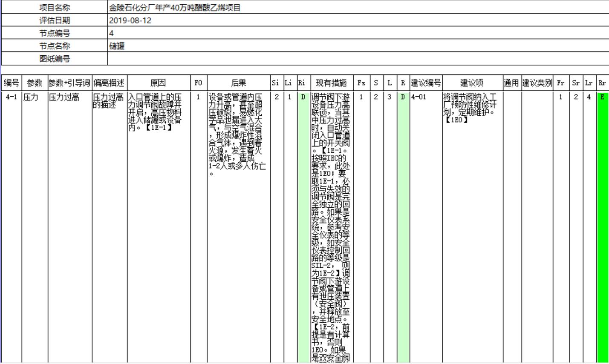Click the 现有措施 column header

pyautogui.click(x=332, y=83)
